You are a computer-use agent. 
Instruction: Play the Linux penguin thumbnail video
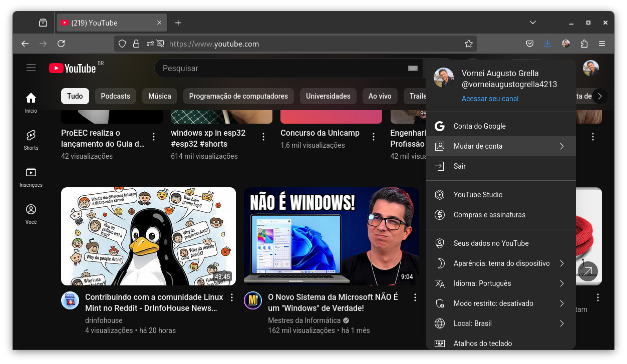click(148, 236)
